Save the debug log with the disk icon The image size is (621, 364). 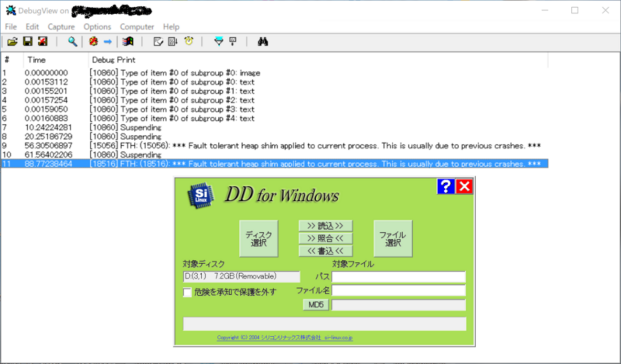(27, 42)
